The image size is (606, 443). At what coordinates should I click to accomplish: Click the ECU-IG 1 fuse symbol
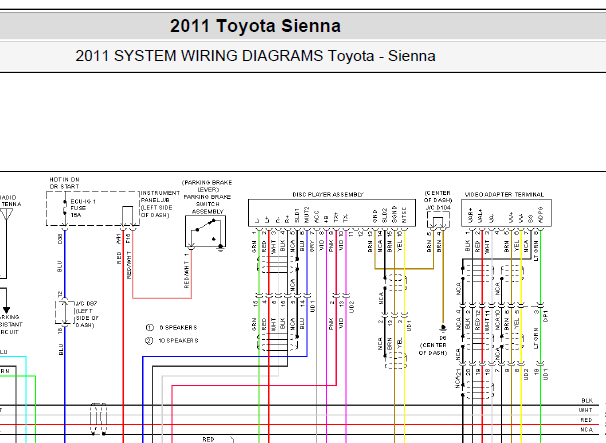(x=65, y=209)
